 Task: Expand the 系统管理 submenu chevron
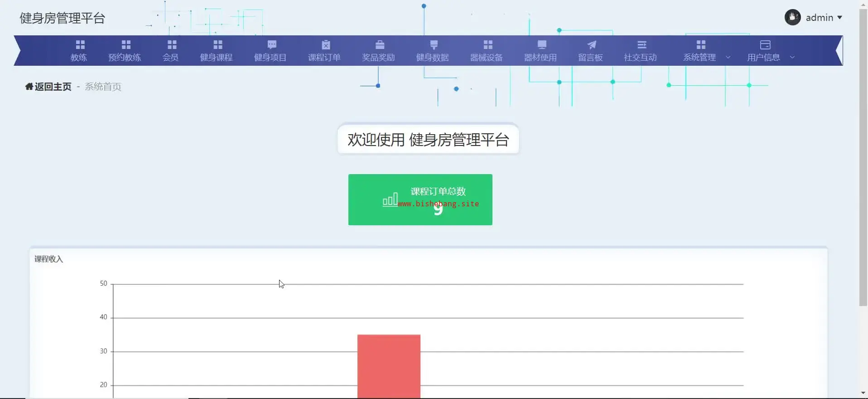pyautogui.click(x=728, y=57)
